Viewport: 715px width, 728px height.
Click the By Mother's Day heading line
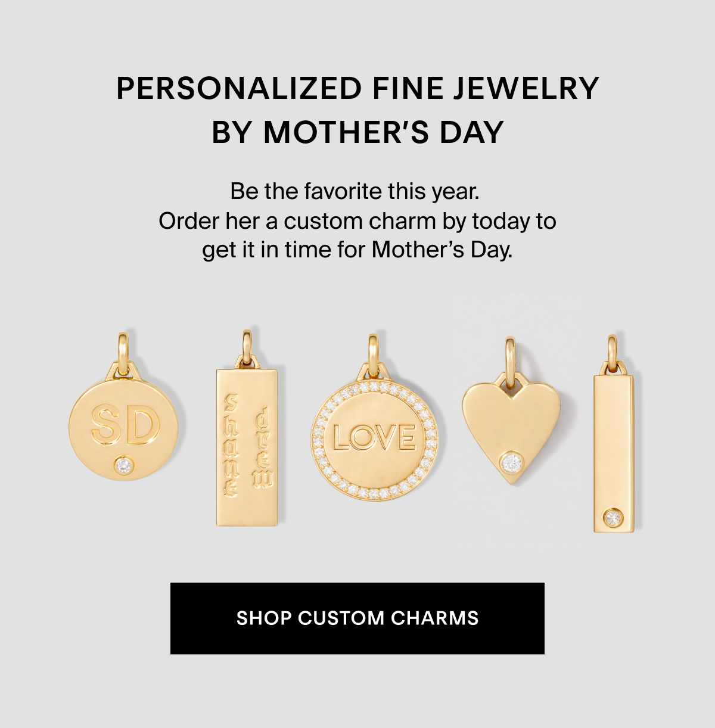(357, 132)
